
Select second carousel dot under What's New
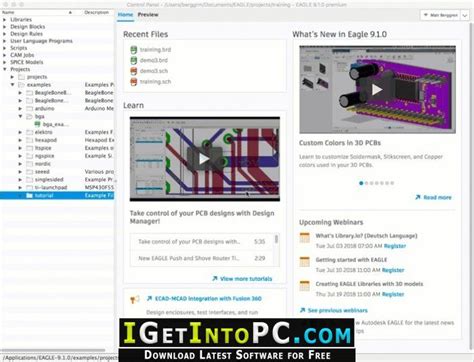coord(366,183)
